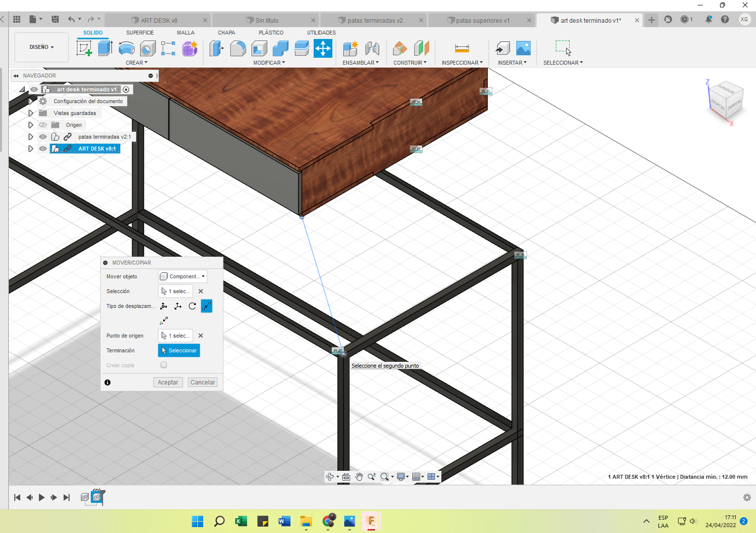Switch to the patas terminadas v2 document tab
The height and width of the screenshot is (533, 756).
point(375,20)
